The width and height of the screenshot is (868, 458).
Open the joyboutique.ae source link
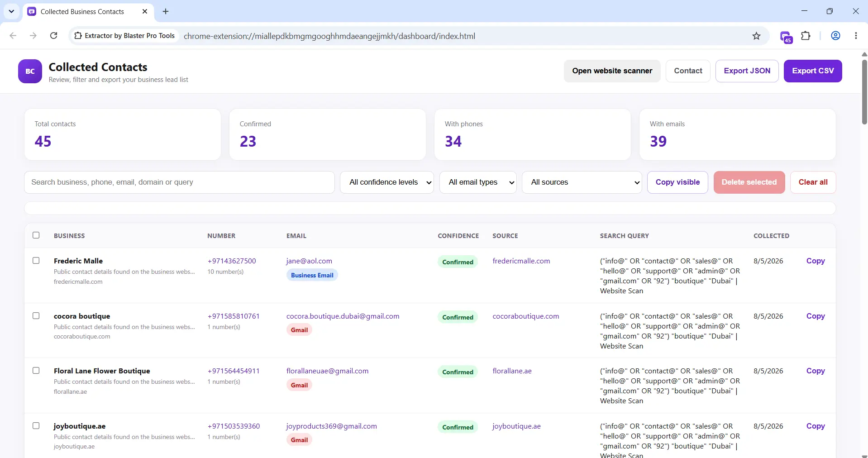pos(516,426)
